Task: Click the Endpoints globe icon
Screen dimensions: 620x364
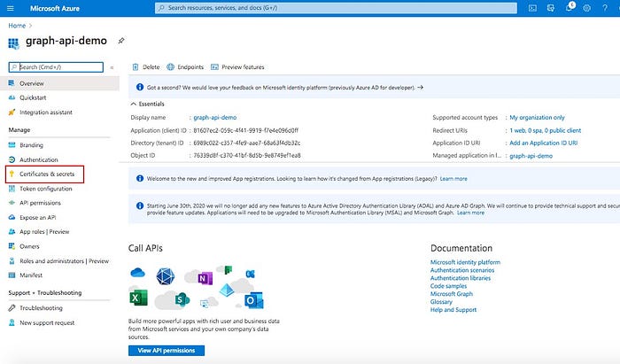Action: click(x=170, y=67)
